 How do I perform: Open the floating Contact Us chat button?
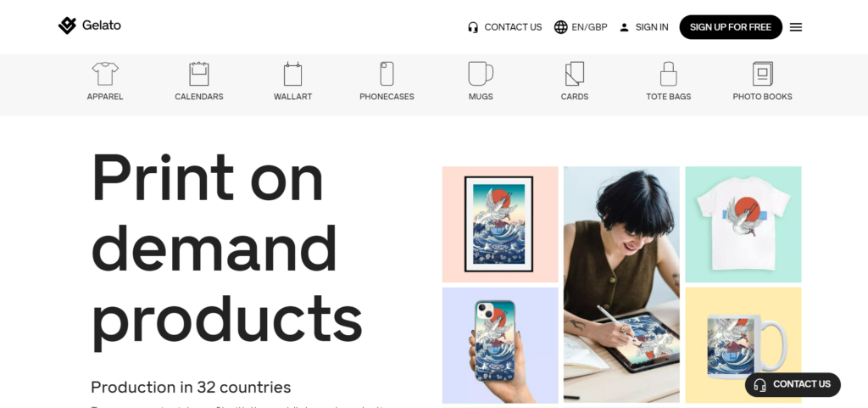[x=793, y=385]
